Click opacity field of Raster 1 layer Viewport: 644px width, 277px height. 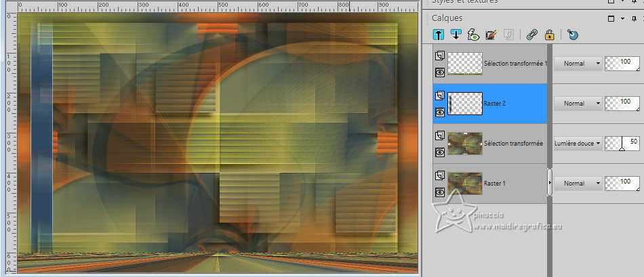(x=622, y=183)
